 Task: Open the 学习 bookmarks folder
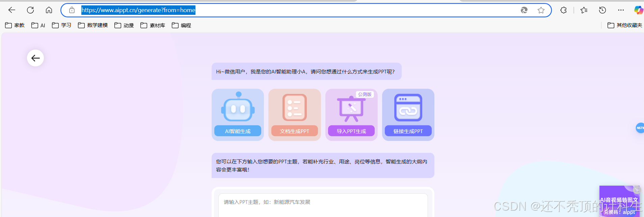[x=61, y=25]
